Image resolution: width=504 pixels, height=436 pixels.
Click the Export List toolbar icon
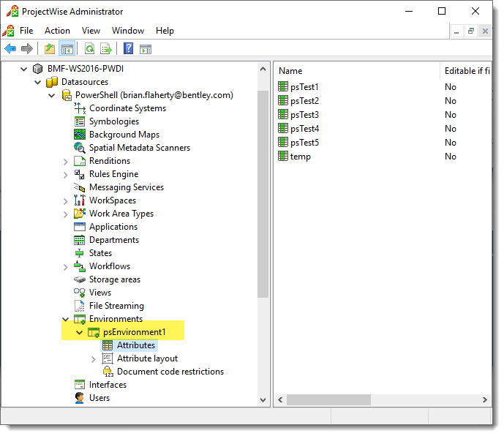click(106, 49)
